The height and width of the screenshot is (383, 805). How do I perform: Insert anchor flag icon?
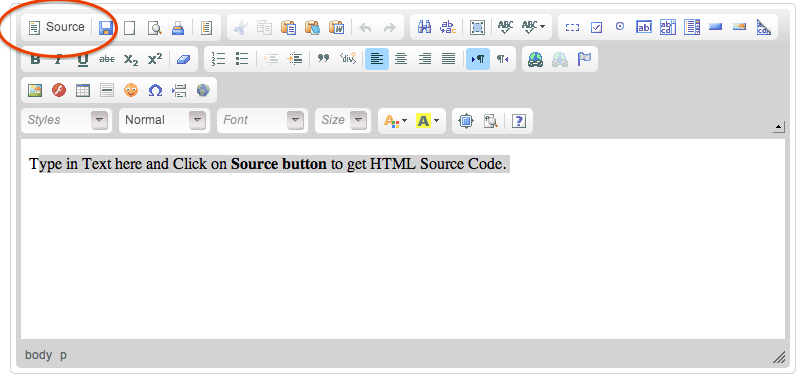[x=584, y=60]
